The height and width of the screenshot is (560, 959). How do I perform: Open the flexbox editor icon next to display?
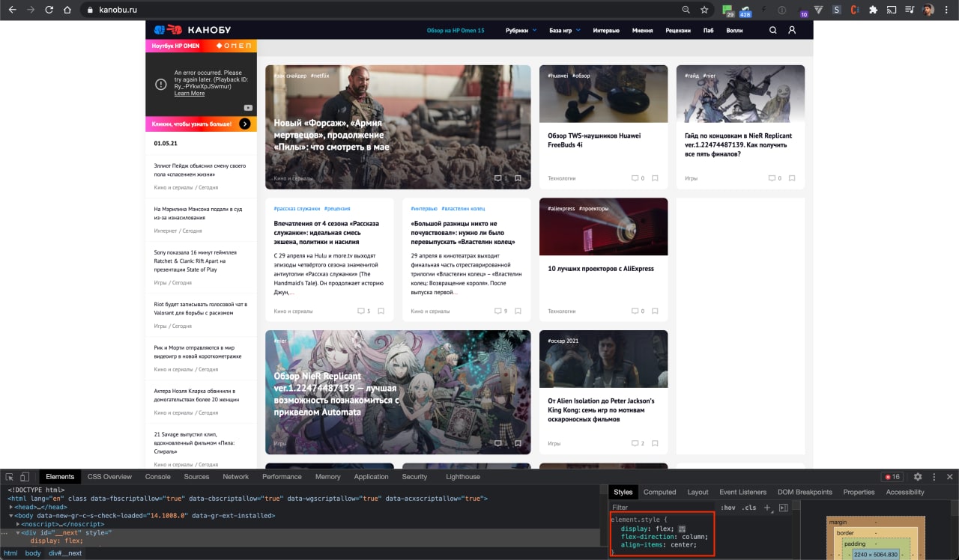(x=682, y=529)
